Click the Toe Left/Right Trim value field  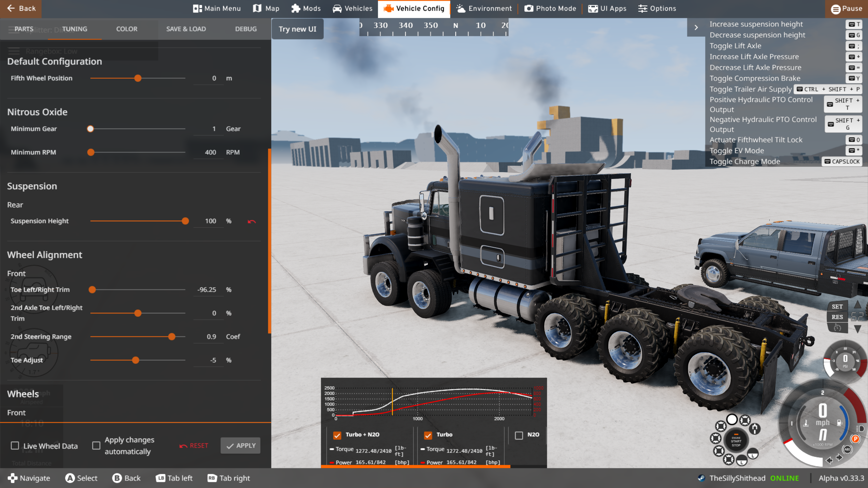click(x=208, y=290)
